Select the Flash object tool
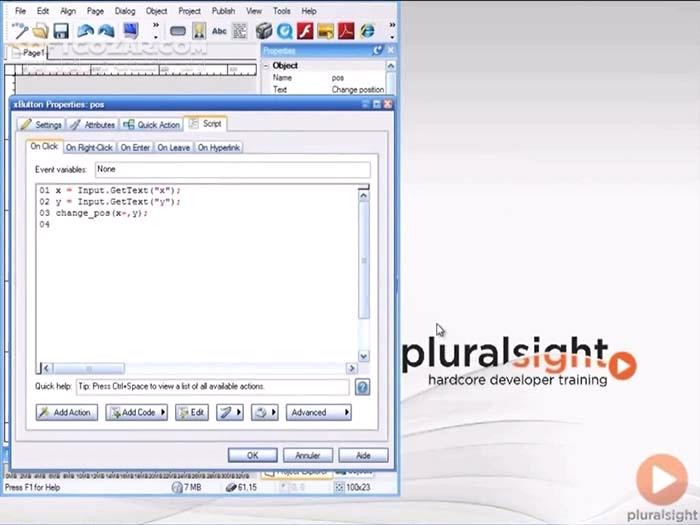This screenshot has width=700, height=525. [305, 31]
